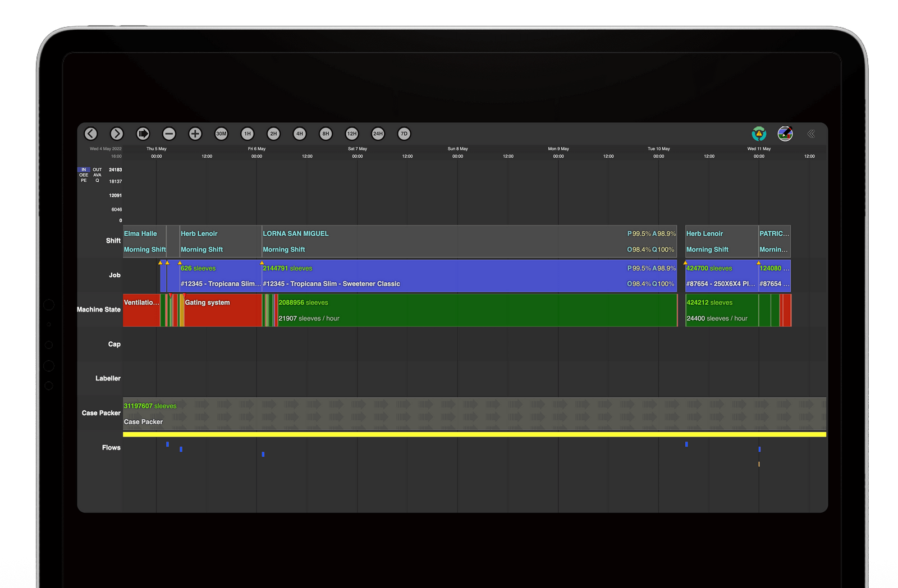The height and width of the screenshot is (588, 898).
Task: Select the 1H time scale icon
Action: point(247,134)
